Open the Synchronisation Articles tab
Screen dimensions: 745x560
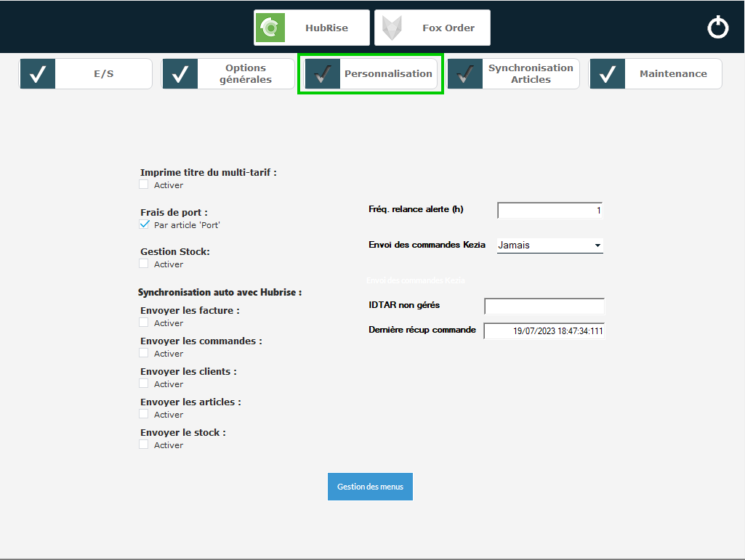(x=530, y=74)
